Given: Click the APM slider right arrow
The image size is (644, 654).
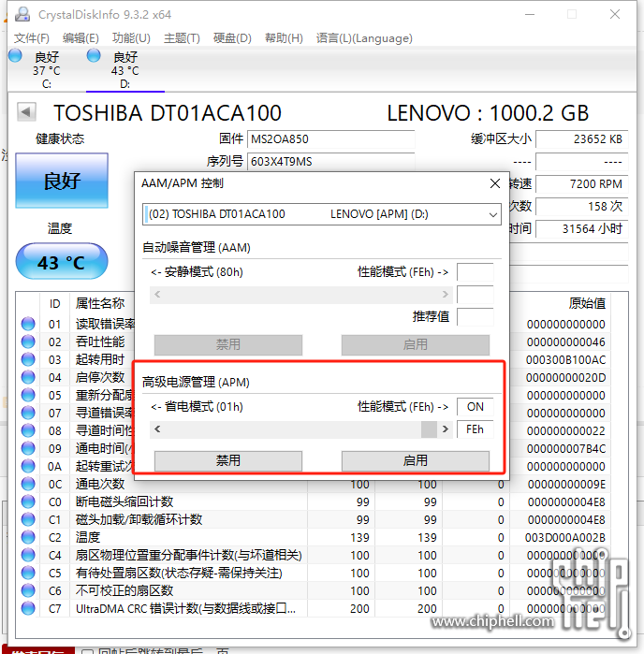Looking at the screenshot, I should [x=446, y=429].
